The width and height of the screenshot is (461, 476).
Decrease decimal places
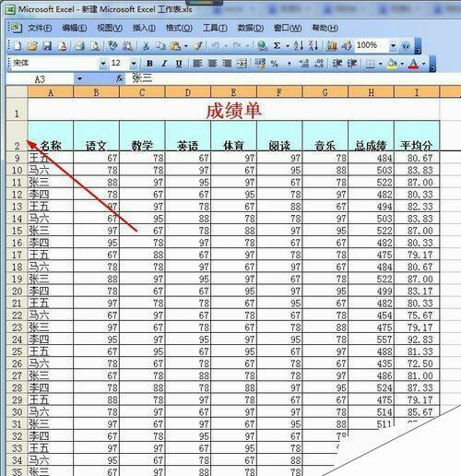coord(319,64)
